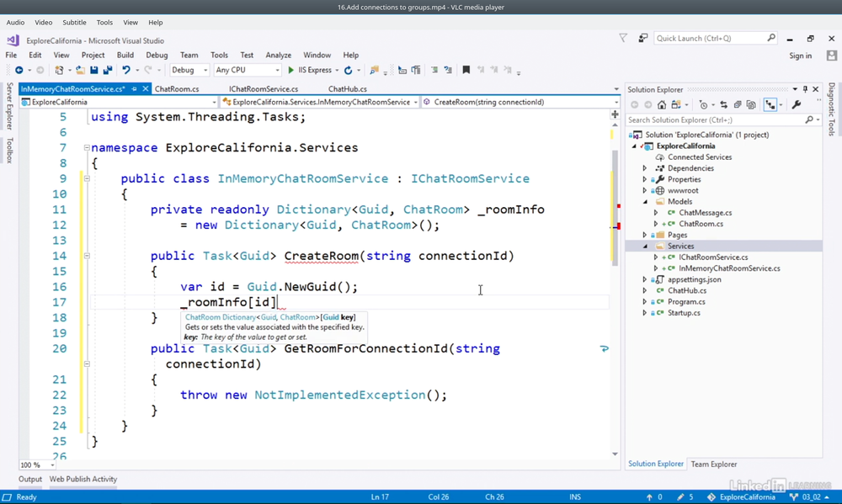Image resolution: width=842 pixels, height=504 pixels.
Task: Collapse the Models folder in Solution Explorer
Action: [x=645, y=202]
